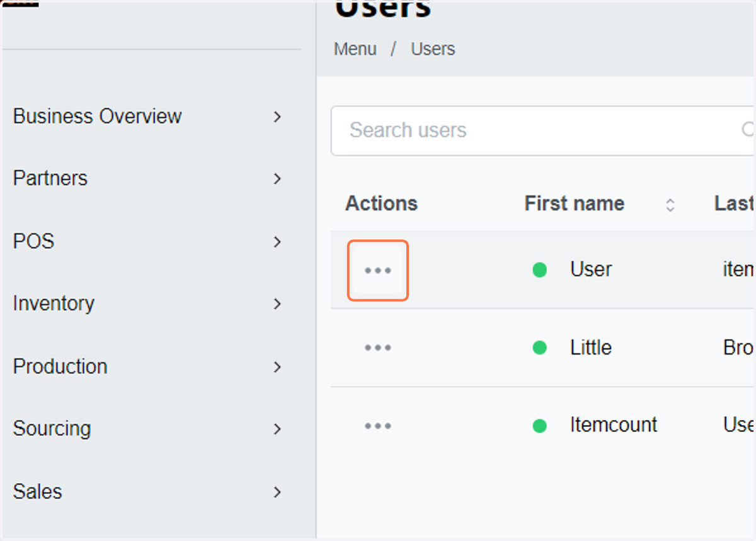Expand the Production chevron
Image resolution: width=756 pixels, height=541 pixels.
(277, 367)
